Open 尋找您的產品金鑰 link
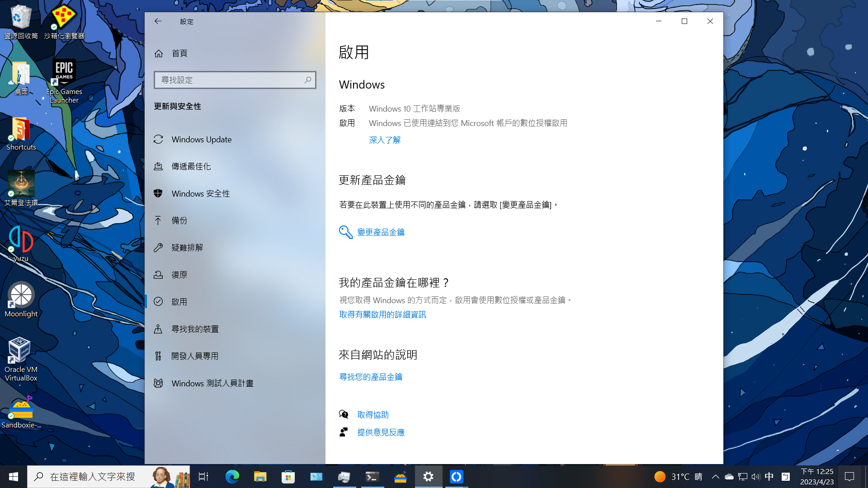 point(371,377)
